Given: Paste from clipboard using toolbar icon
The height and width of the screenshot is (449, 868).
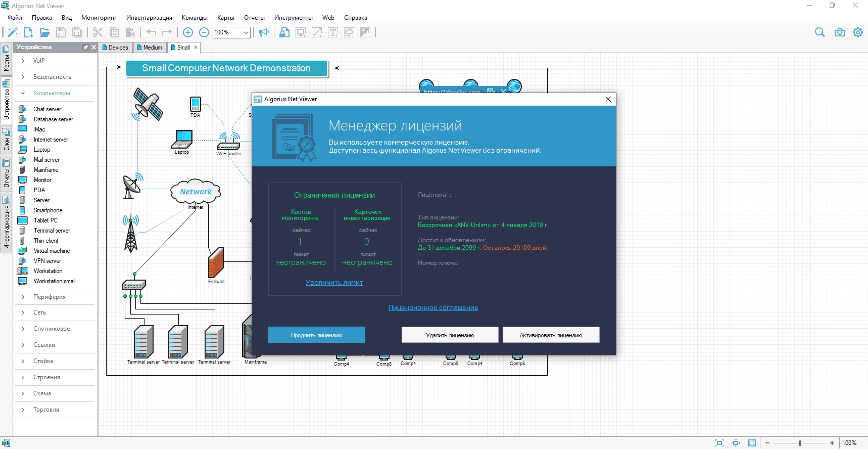Looking at the screenshot, I should tap(130, 32).
